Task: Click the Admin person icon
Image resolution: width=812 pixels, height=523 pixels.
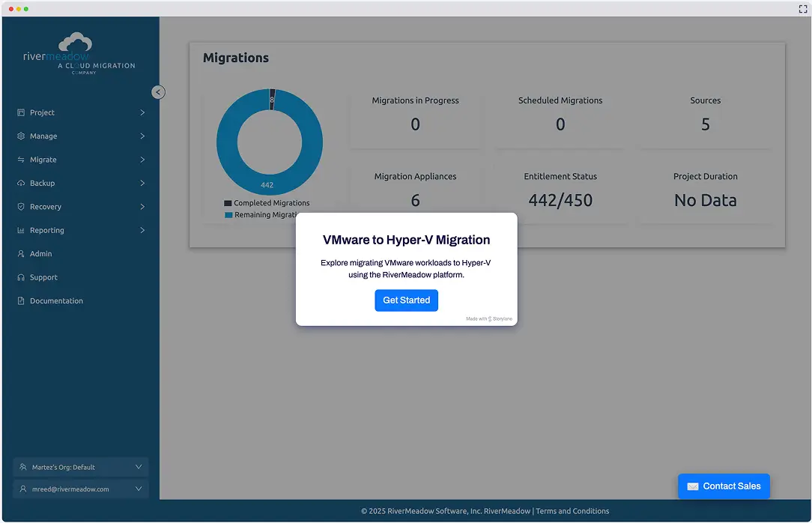Action: coord(21,254)
